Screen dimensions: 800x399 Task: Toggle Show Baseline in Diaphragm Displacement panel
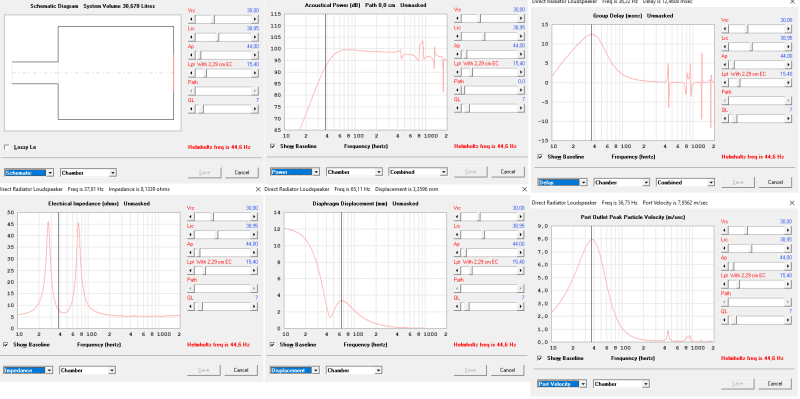point(272,344)
